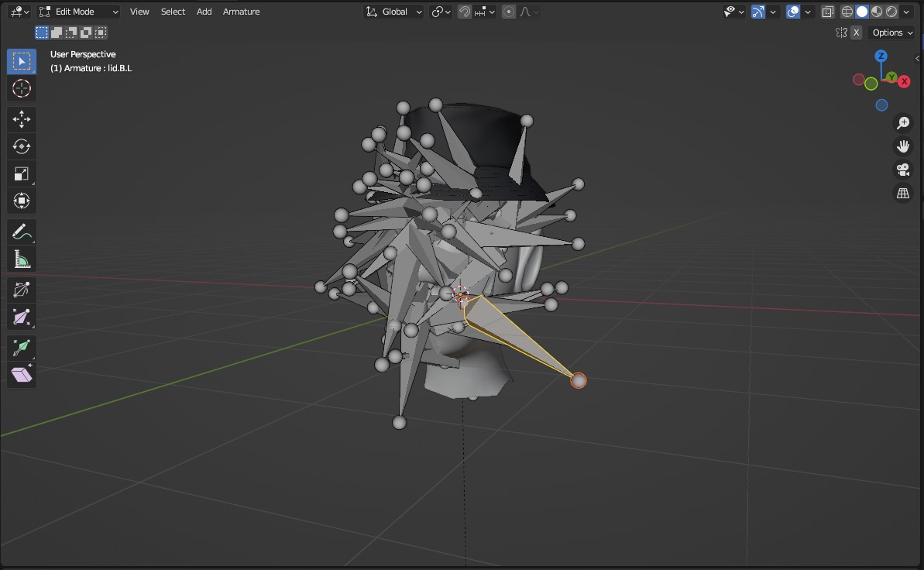This screenshot has height=570, width=924.
Task: Click the viewport zoom magnifier icon
Action: (903, 122)
